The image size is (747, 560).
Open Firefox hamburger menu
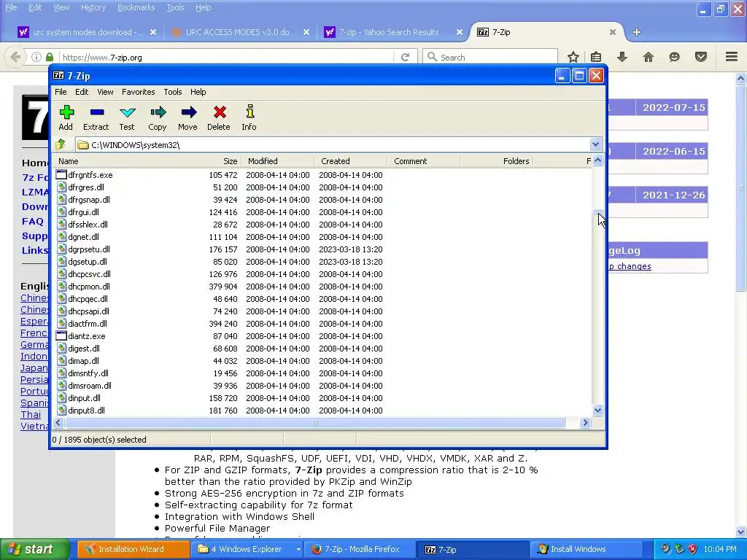click(x=732, y=57)
